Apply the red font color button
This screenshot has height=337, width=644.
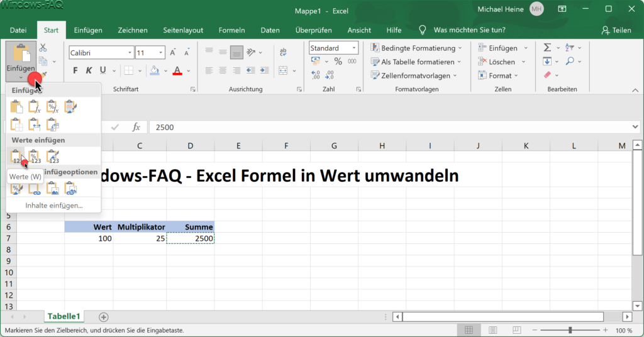click(x=177, y=70)
